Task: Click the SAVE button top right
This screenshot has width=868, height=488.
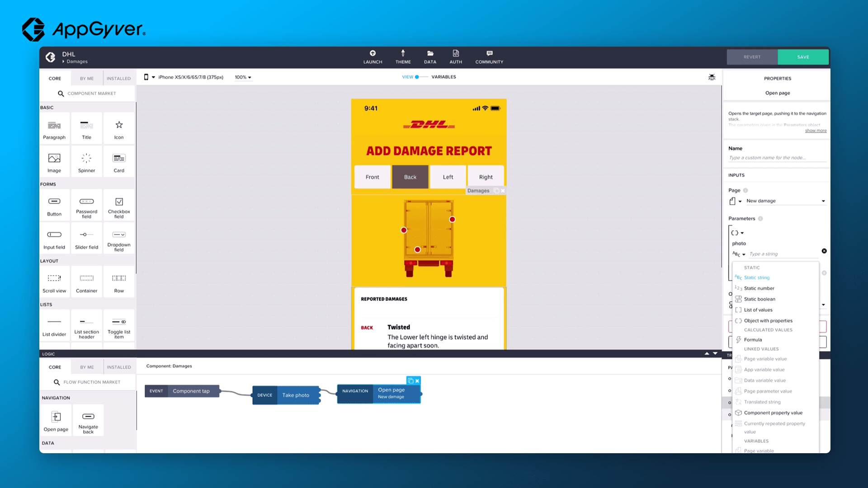Action: pos(802,56)
